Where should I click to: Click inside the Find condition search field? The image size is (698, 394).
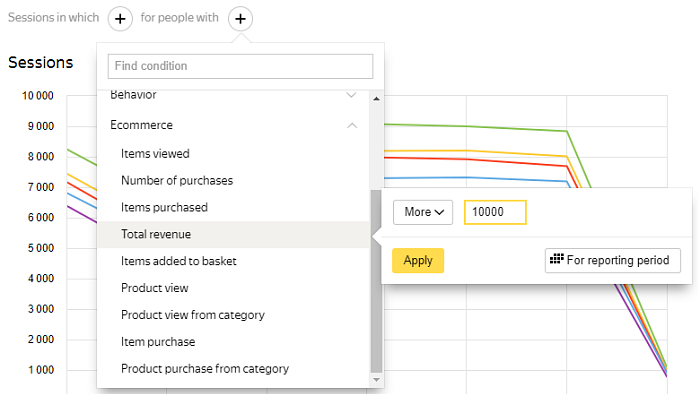tap(240, 66)
